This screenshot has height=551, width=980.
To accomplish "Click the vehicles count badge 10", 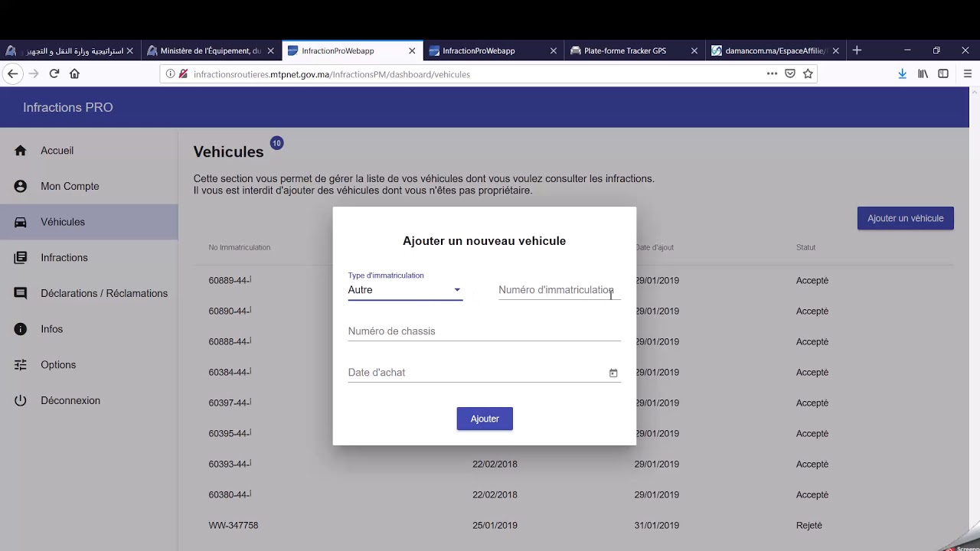I will coord(276,143).
